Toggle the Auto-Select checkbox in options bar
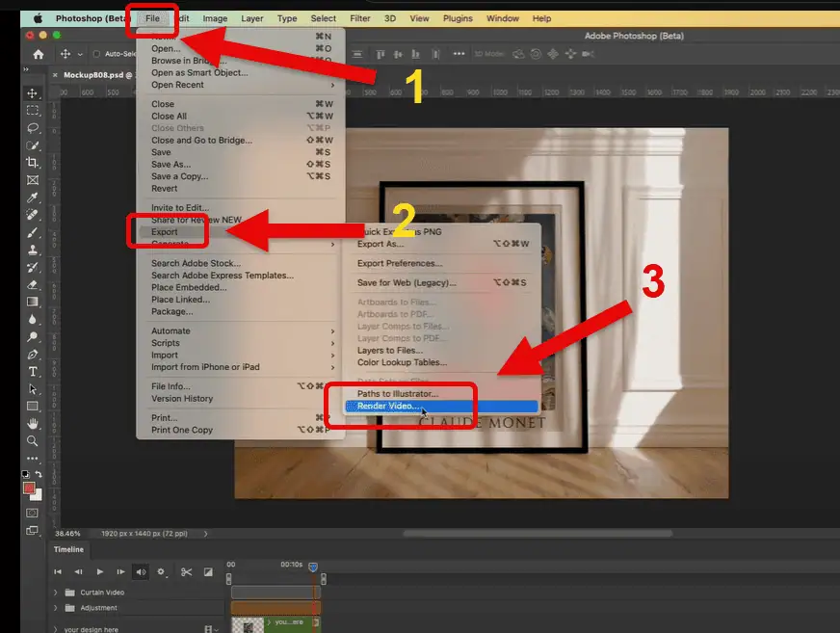The height and width of the screenshot is (633, 840). pyautogui.click(x=96, y=54)
